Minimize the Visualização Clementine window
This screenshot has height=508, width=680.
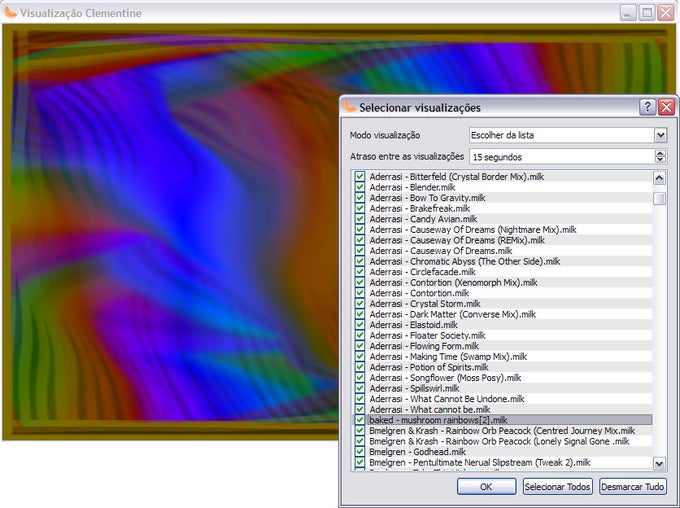click(x=628, y=13)
